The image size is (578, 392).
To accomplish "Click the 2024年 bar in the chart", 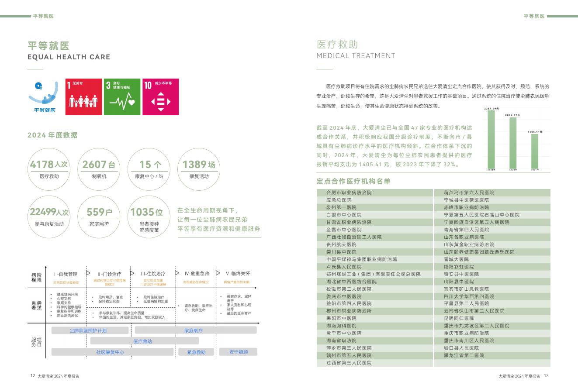I will click(534, 151).
